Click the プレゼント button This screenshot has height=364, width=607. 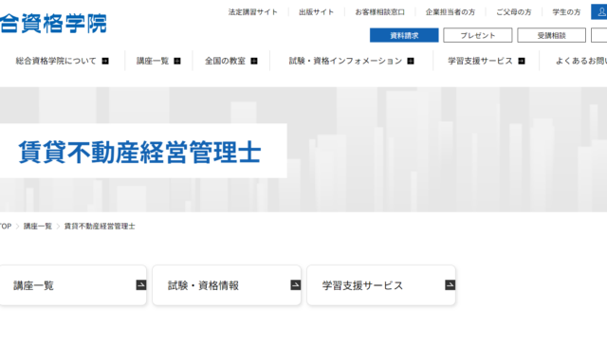478,35
